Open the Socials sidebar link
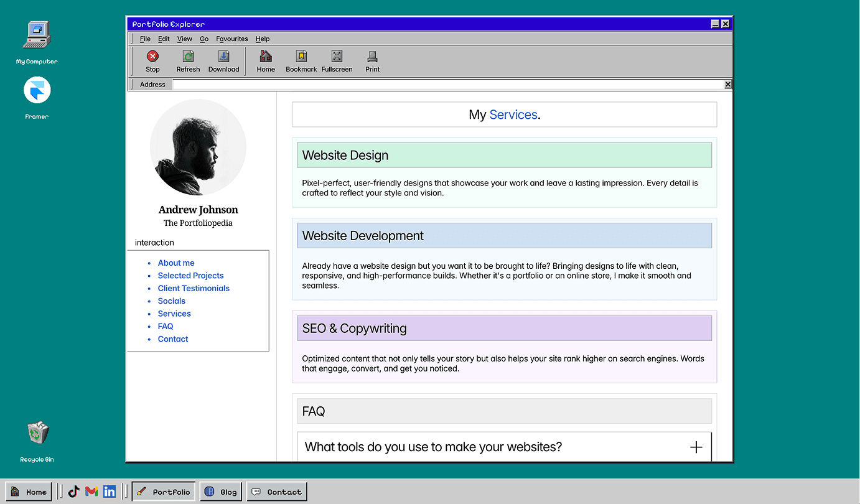The height and width of the screenshot is (504, 860). 172,301
